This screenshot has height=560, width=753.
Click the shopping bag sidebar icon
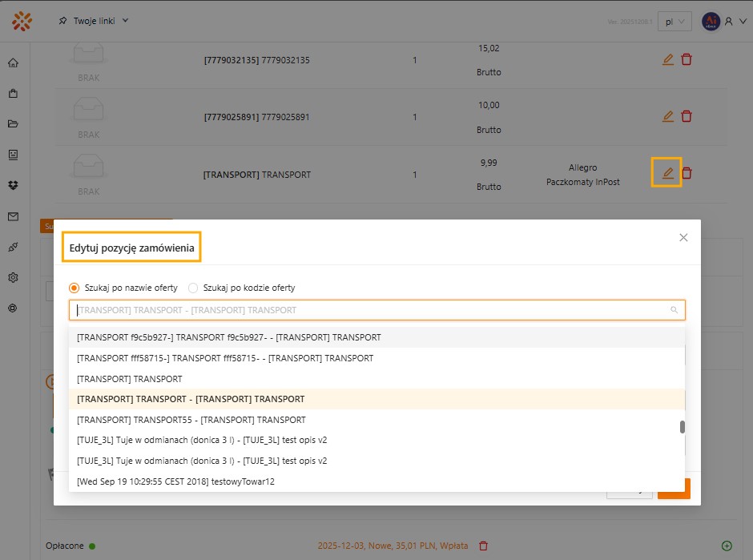pos(13,94)
